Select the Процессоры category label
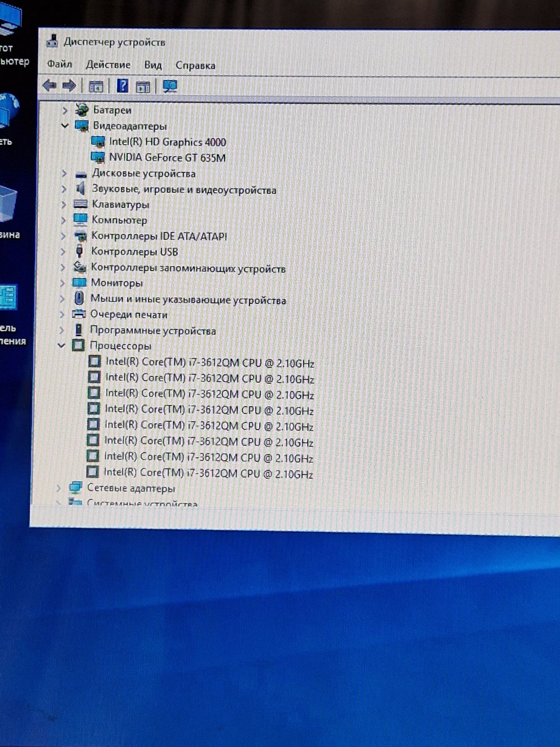 pyautogui.click(x=120, y=346)
